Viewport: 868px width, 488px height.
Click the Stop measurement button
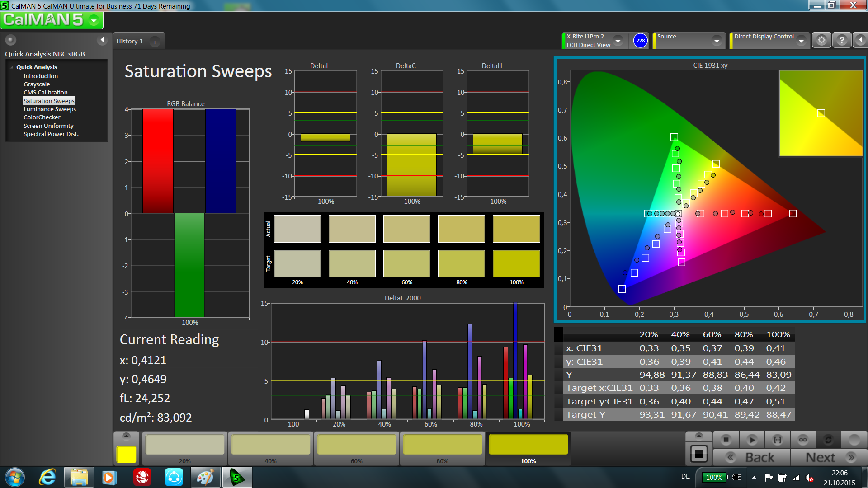coord(726,440)
